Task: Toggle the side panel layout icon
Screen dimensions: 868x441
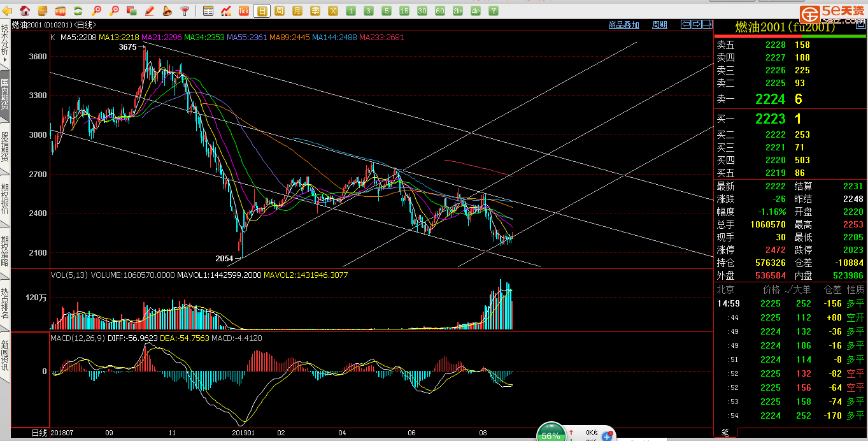Action: click(x=708, y=24)
